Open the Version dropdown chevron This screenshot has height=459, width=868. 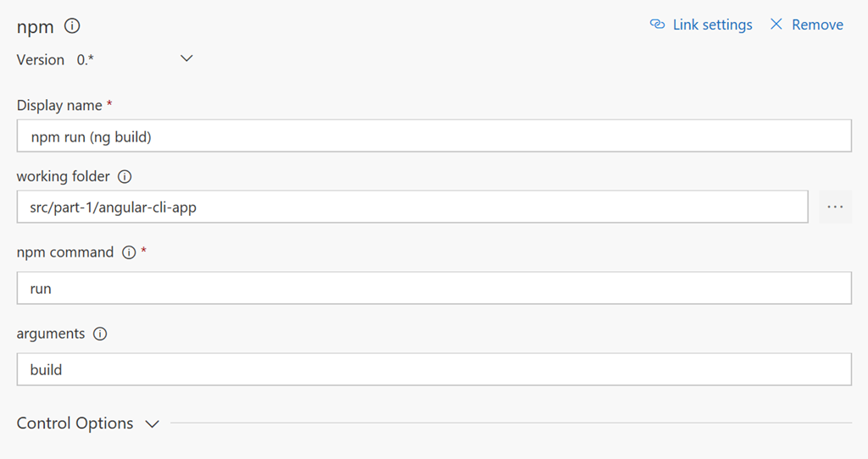coord(187,59)
